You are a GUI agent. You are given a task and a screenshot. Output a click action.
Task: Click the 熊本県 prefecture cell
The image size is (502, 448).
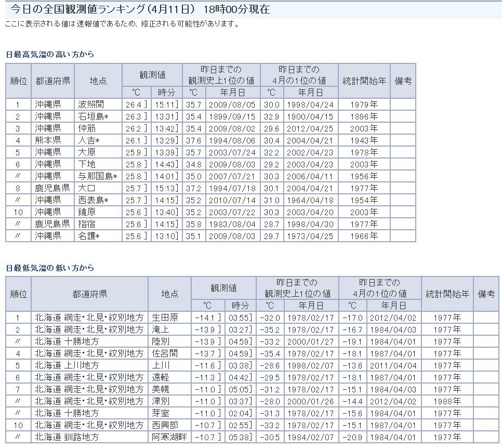[x=48, y=140]
